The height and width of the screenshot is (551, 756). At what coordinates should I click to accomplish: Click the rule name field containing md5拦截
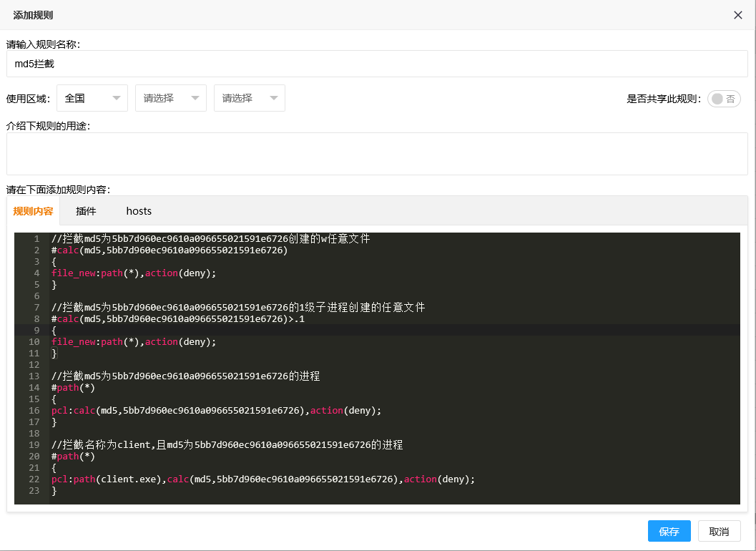pyautogui.click(x=377, y=64)
